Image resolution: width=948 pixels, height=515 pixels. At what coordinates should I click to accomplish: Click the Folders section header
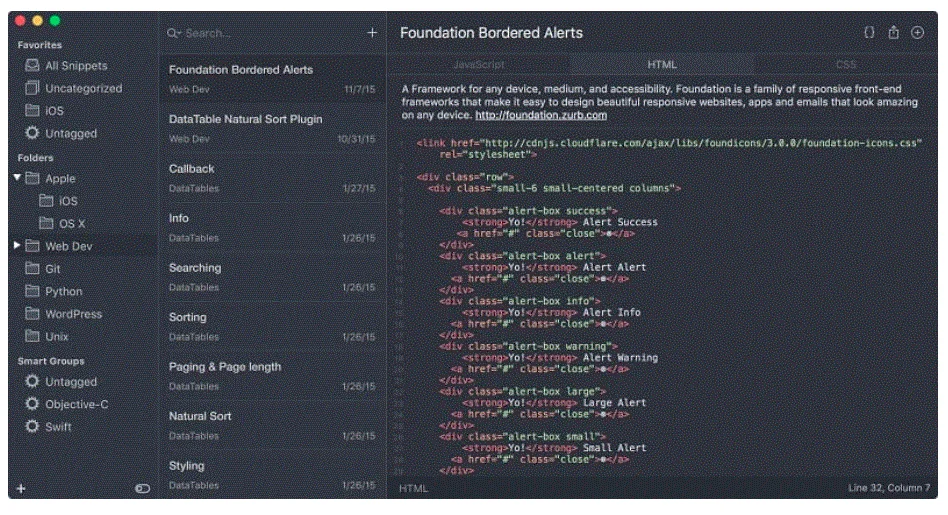[35, 157]
